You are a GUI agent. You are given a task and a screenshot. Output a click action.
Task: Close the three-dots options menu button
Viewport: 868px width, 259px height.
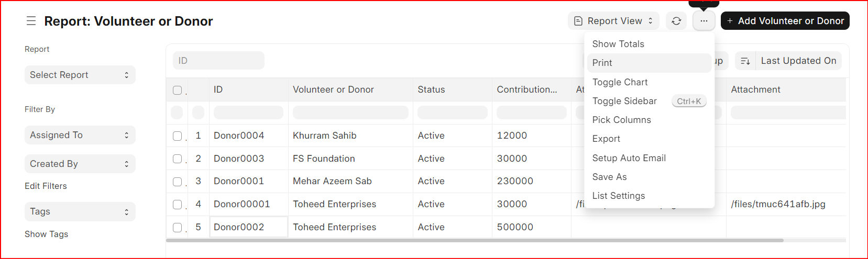tap(704, 21)
